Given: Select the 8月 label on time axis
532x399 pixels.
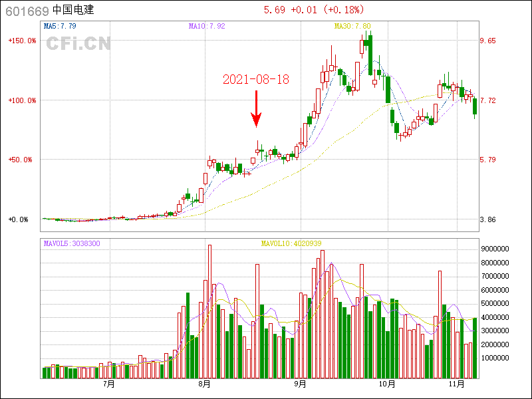Looking at the screenshot, I should point(204,384).
